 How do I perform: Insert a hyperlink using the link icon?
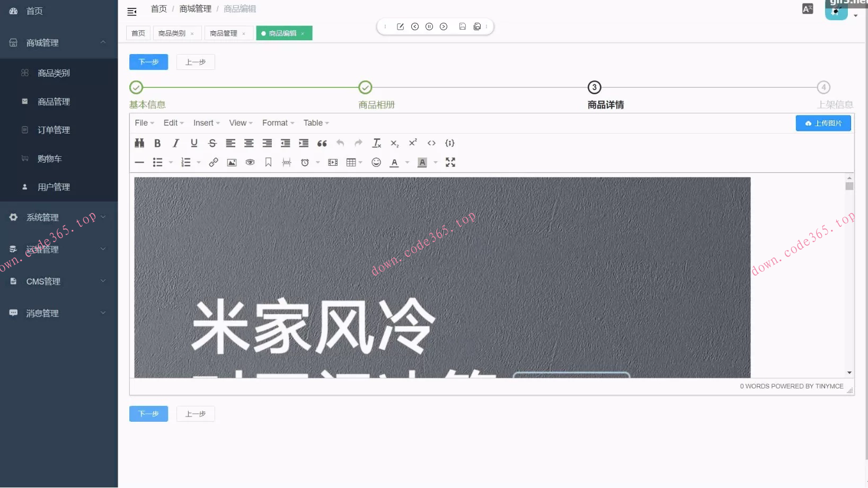pyautogui.click(x=214, y=162)
